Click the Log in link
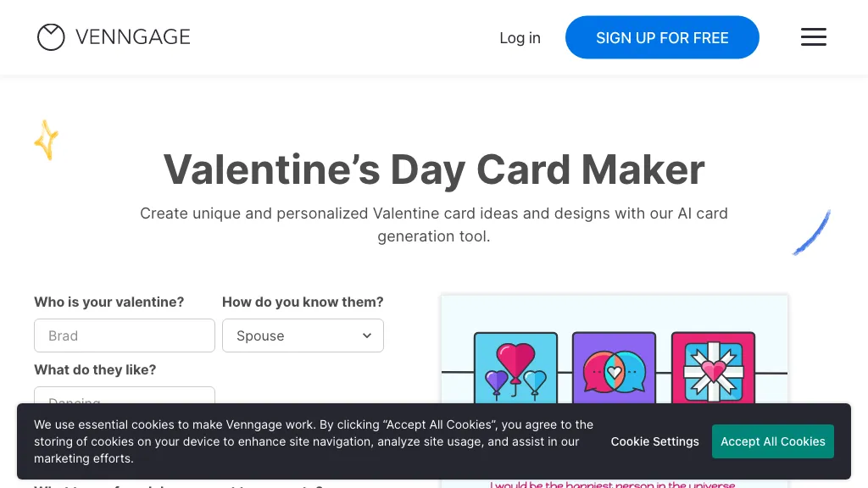Screen dimensions: 868x488 520,38
